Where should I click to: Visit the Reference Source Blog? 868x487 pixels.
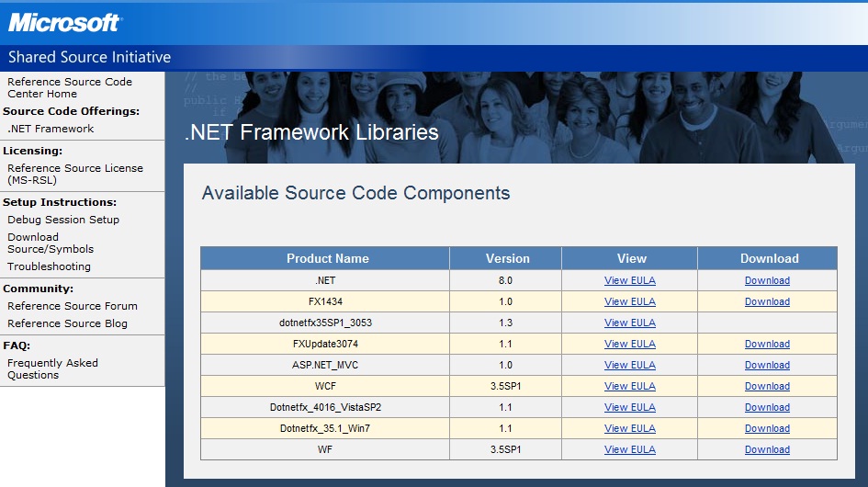coord(67,323)
